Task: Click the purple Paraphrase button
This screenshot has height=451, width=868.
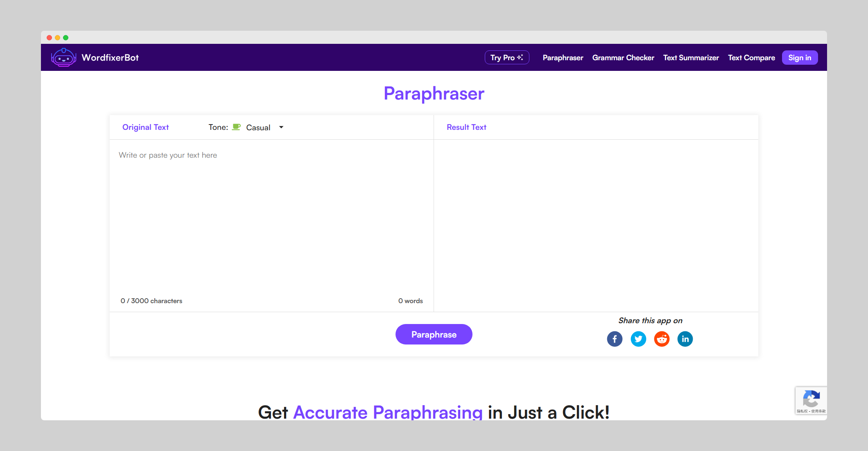Action: coord(434,334)
